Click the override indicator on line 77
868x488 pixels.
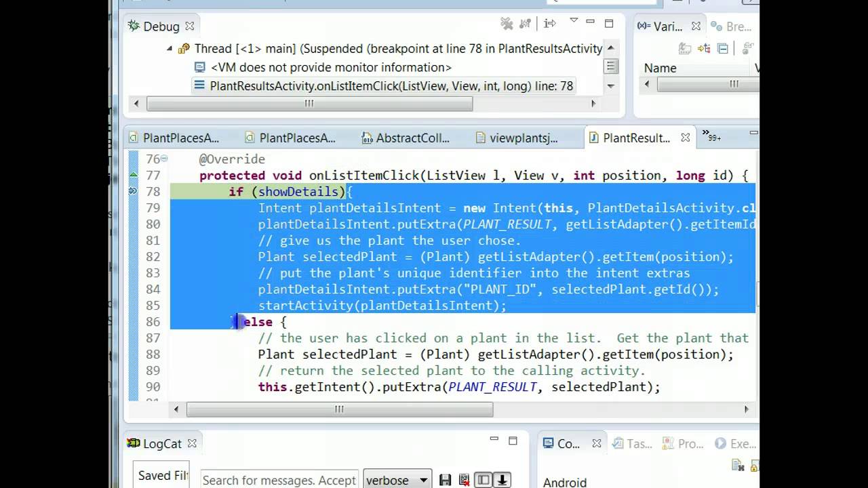point(133,176)
